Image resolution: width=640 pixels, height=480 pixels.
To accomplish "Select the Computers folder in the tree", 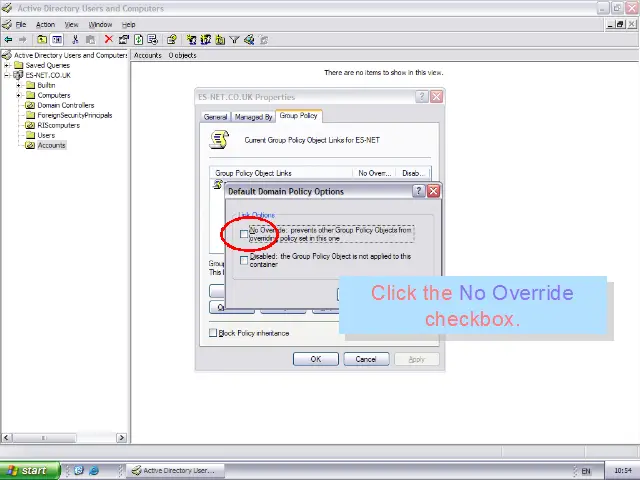I will click(54, 95).
